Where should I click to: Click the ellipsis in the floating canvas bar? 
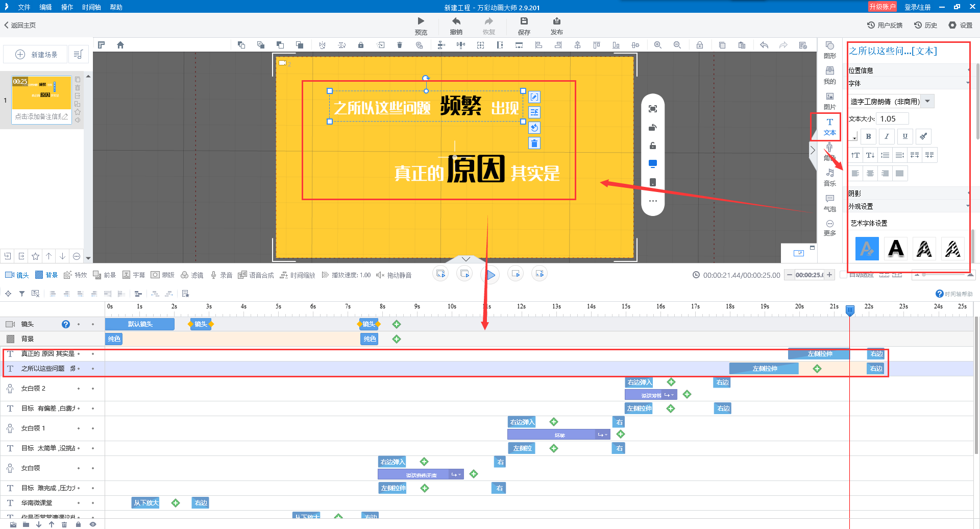[652, 201]
